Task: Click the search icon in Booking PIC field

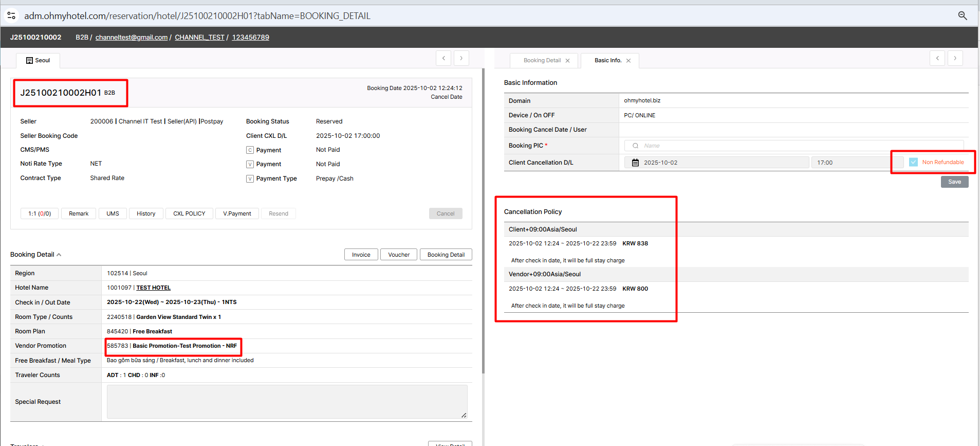Action: [635, 146]
